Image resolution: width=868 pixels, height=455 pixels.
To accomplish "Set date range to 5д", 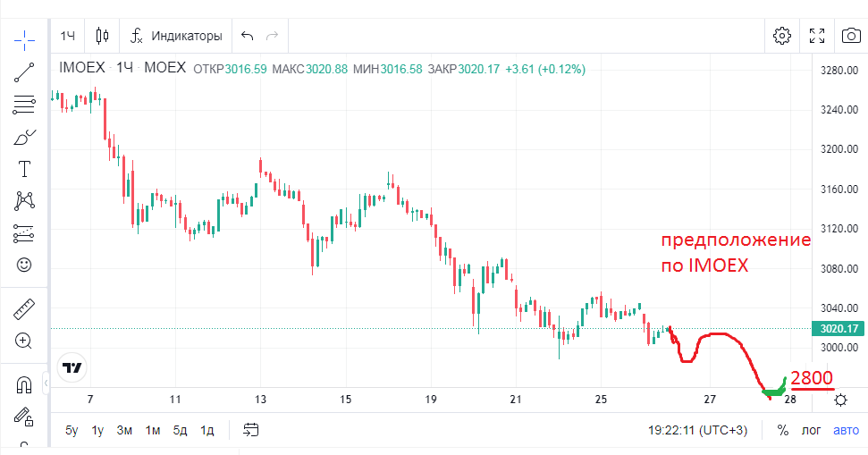I will [x=180, y=430].
